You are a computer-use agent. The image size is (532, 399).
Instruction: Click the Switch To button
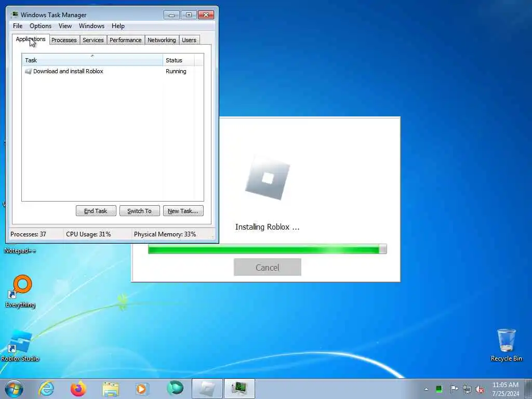click(139, 211)
